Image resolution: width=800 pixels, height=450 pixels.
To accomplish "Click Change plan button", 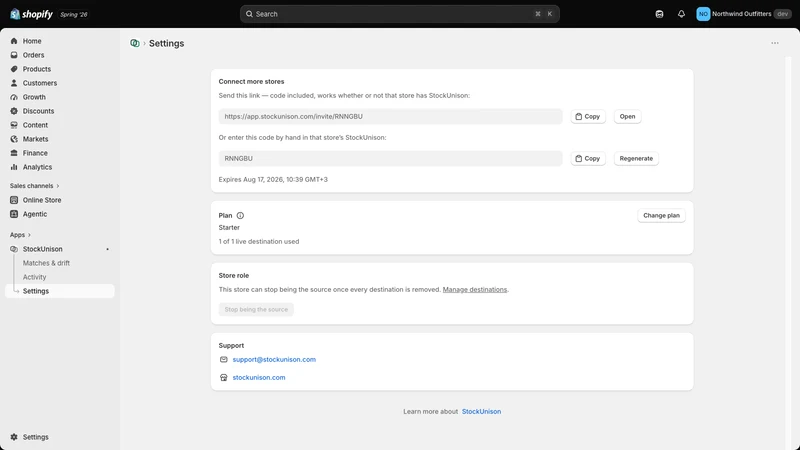I will click(661, 215).
